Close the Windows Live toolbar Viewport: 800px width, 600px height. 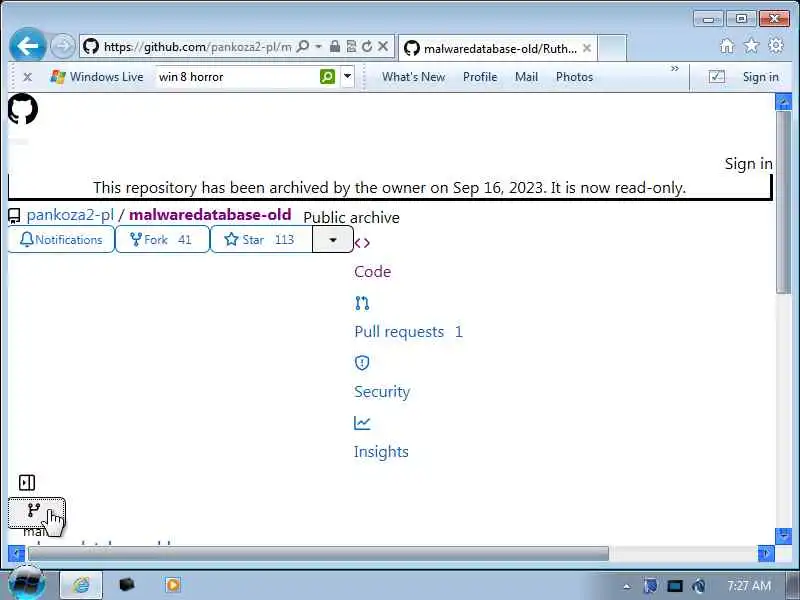point(28,77)
